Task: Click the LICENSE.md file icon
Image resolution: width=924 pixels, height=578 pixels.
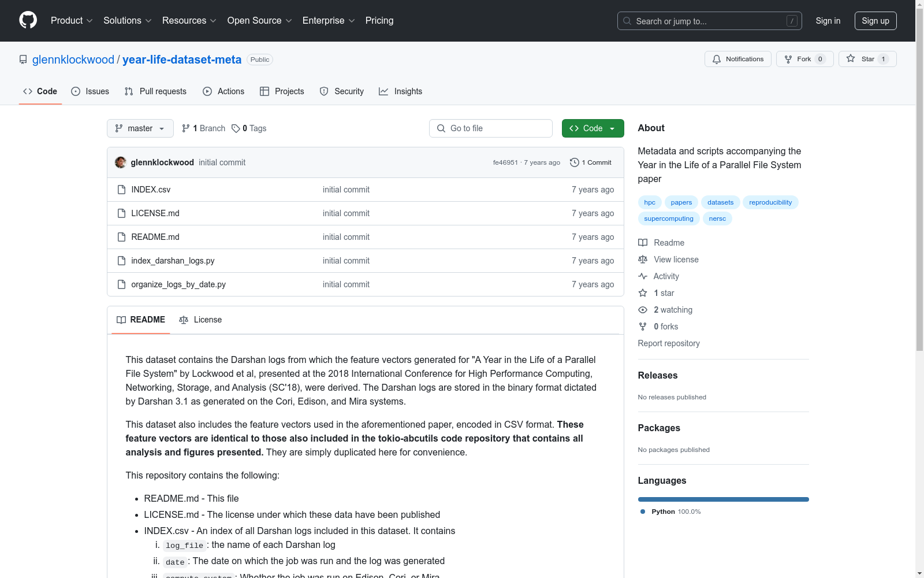Action: point(121,213)
